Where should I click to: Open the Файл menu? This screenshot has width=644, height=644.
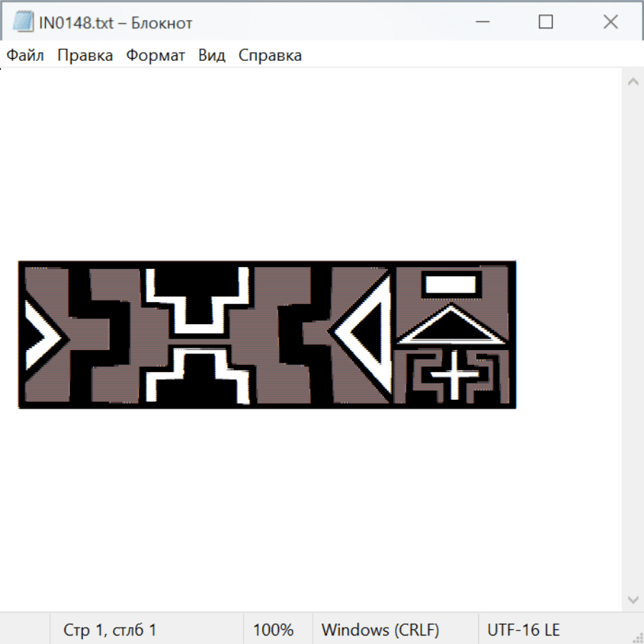click(25, 56)
